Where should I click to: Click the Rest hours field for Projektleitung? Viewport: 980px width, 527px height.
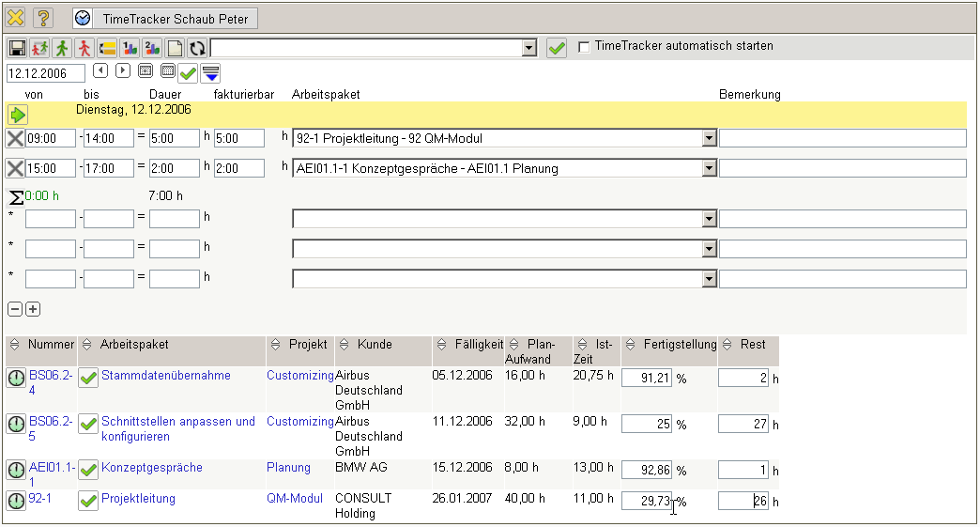(743, 501)
